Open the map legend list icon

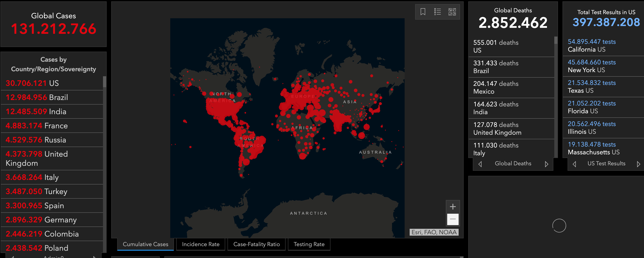[x=437, y=12]
